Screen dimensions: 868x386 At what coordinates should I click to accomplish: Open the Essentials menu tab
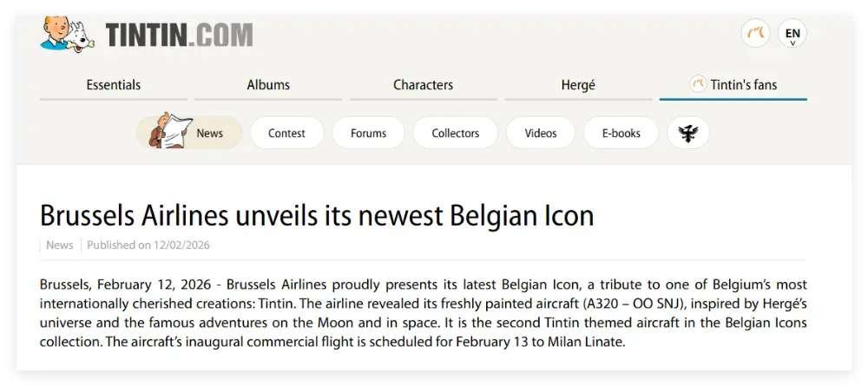click(x=114, y=85)
